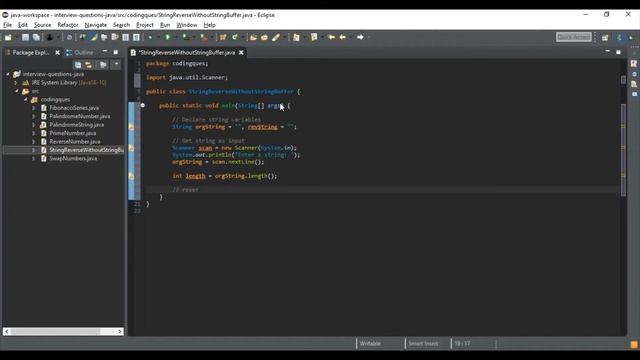This screenshot has height=360, width=640.
Task: Click the white Forward navigation arrow
Action: click(360, 37)
